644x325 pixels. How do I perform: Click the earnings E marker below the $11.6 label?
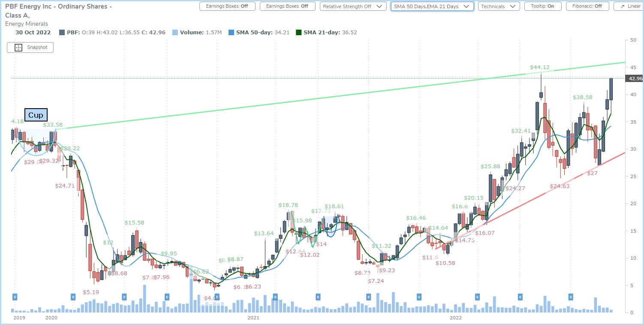[x=419, y=296]
